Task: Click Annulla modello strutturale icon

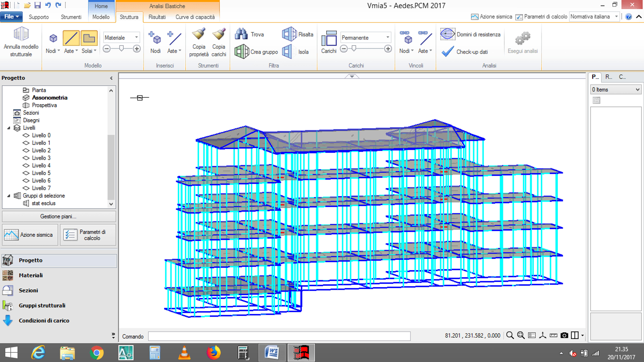Action: (21, 34)
